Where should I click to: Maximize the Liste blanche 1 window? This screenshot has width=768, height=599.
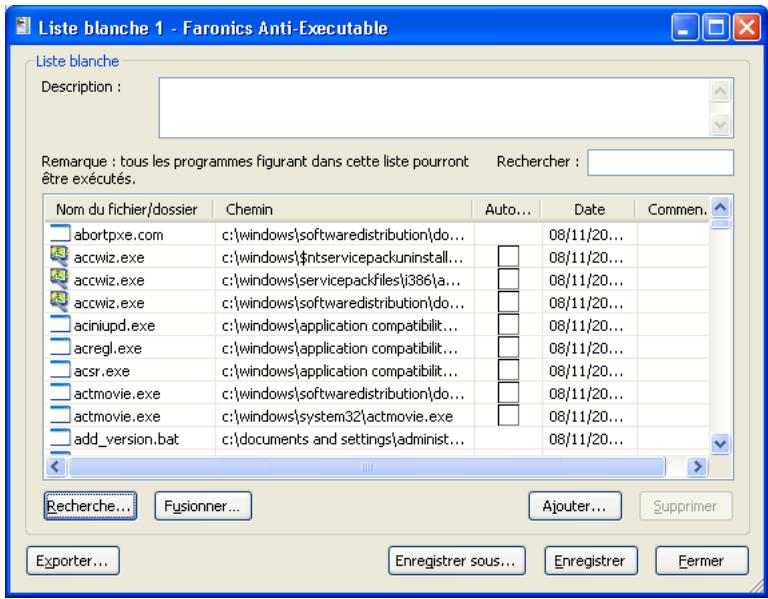[x=716, y=27]
